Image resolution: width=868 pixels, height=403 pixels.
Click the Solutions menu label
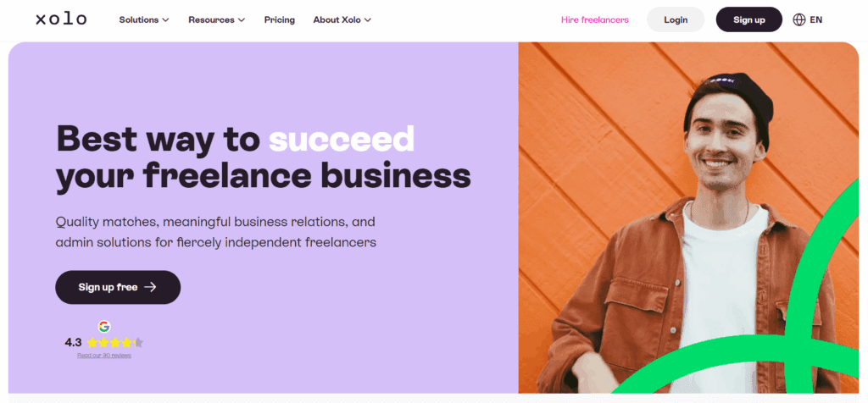coord(138,19)
